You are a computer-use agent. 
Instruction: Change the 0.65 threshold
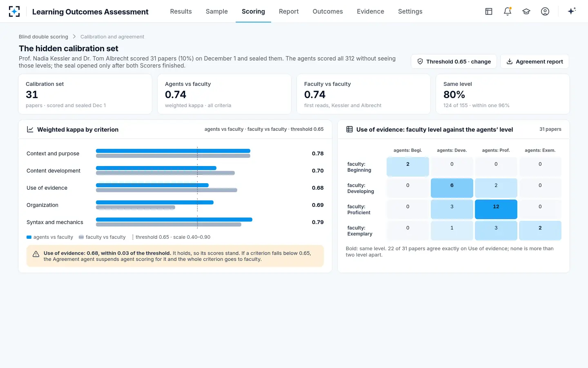pyautogui.click(x=454, y=61)
